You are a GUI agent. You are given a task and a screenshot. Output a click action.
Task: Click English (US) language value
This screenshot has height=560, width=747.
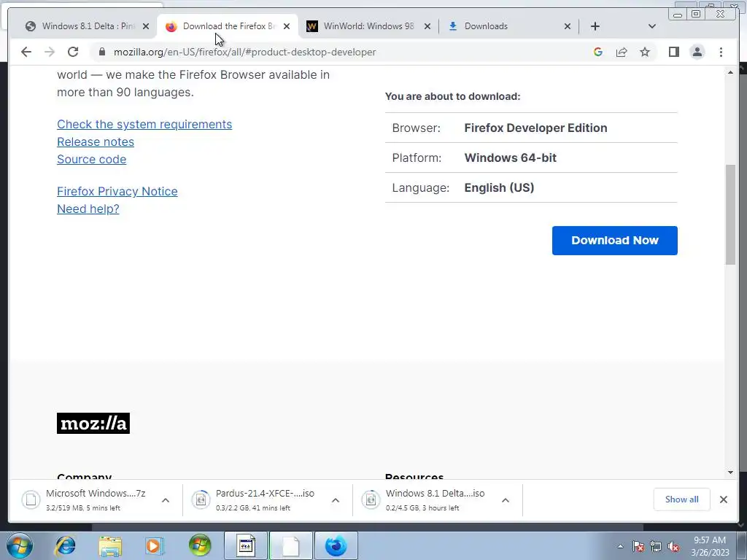(x=499, y=187)
